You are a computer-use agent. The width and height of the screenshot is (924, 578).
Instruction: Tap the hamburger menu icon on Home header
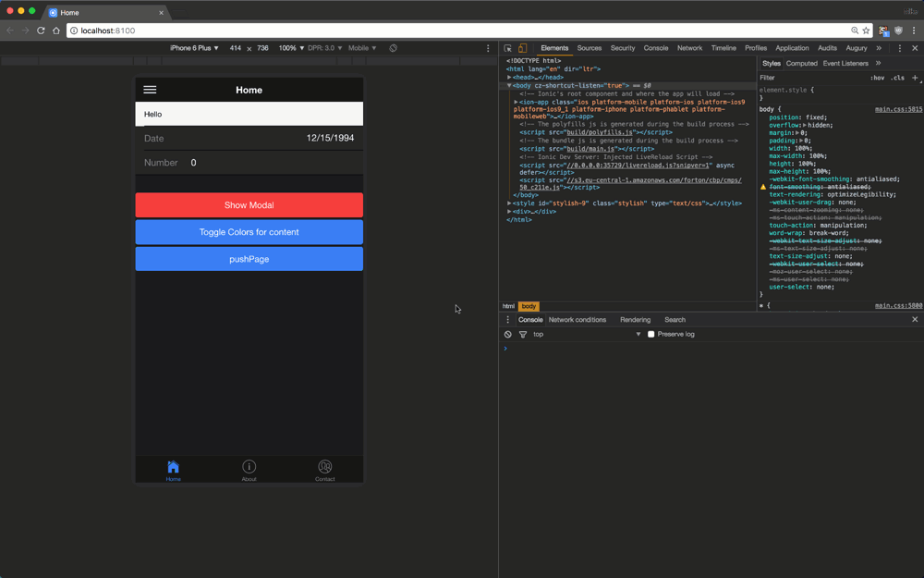(150, 90)
